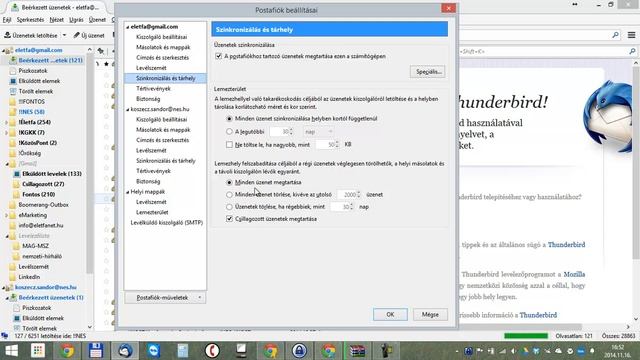640x360 pixels.
Task: Open the red phone app in taskbar
Action: coord(212,351)
